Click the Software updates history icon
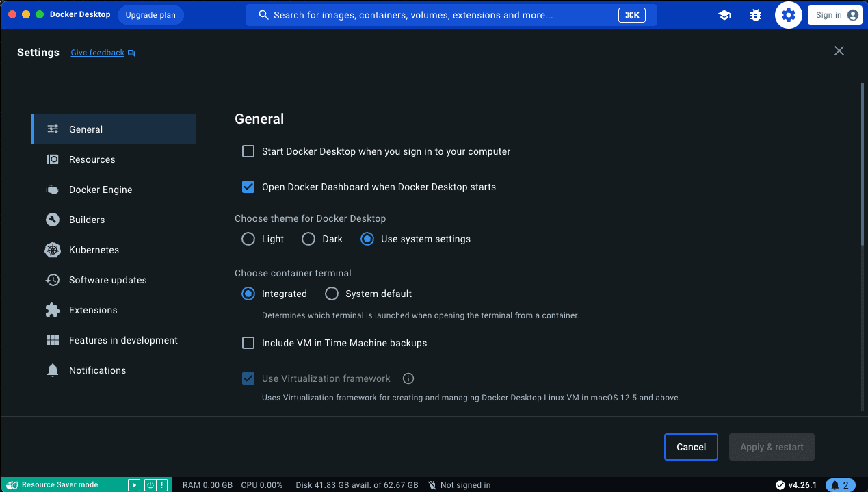 (53, 280)
